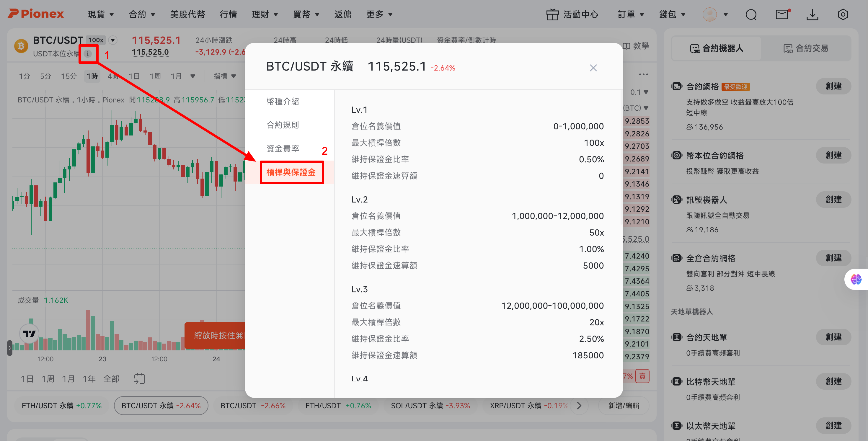Select 行情 from the top menu

coord(229,14)
